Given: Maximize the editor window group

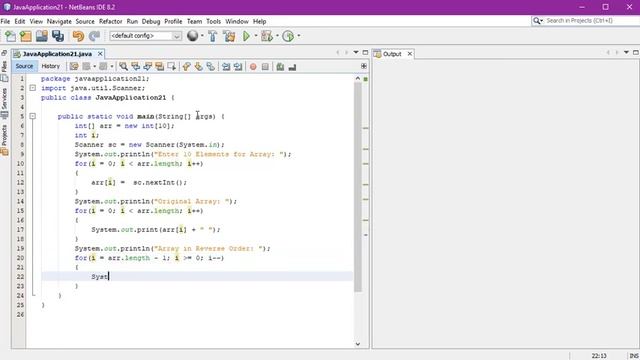Looking at the screenshot, I should (x=365, y=53).
